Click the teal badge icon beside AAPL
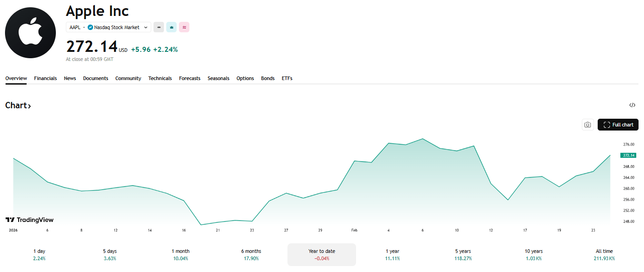 pos(171,27)
